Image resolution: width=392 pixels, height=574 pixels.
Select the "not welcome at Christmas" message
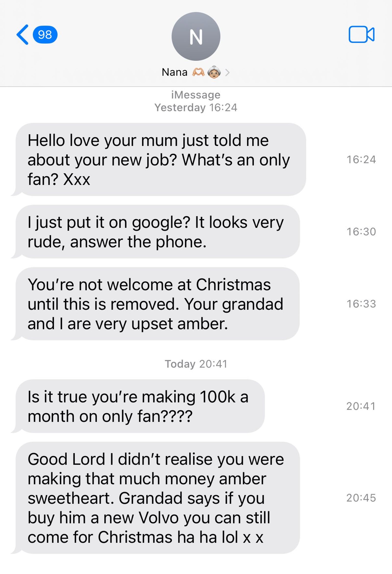(x=158, y=304)
